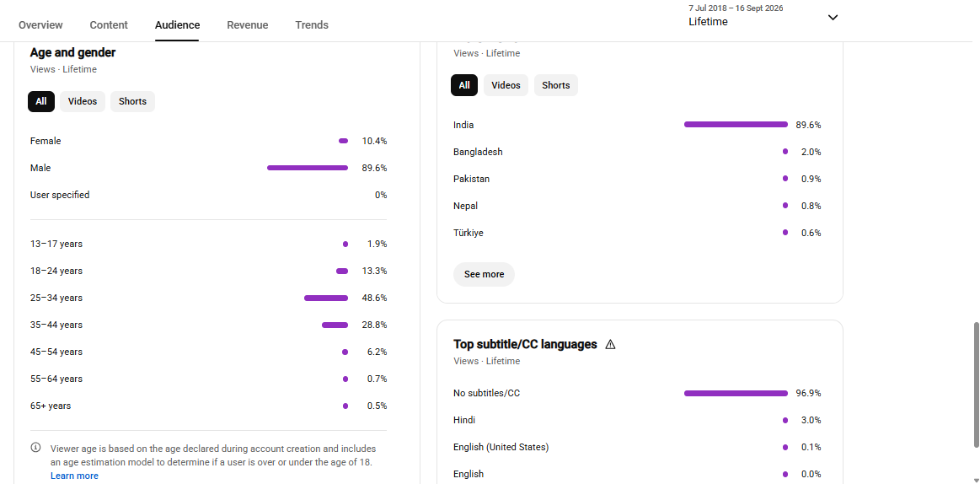The height and width of the screenshot is (484, 980).
Task: Click the 18–24 years bar
Action: [x=342, y=271]
